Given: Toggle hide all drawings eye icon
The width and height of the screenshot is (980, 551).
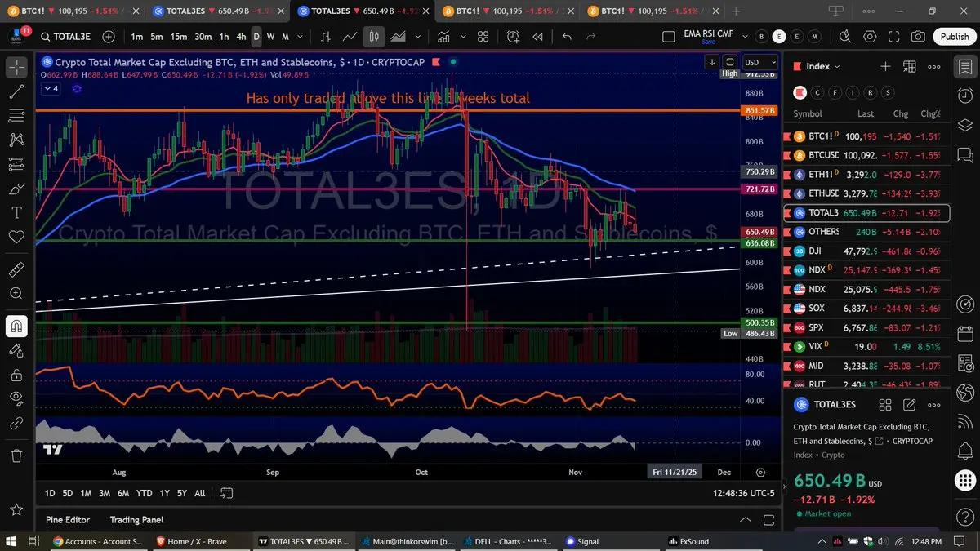Looking at the screenshot, I should tap(16, 398).
